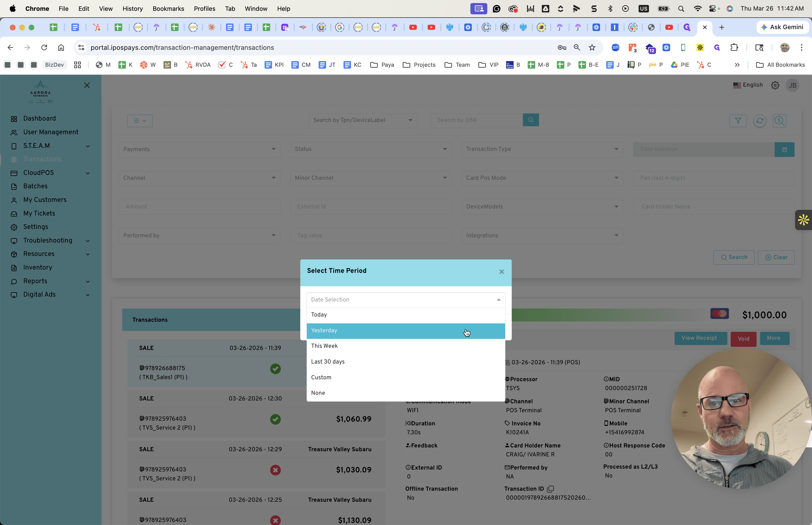Click the Search button
Image resolution: width=812 pixels, height=525 pixels.
734,257
